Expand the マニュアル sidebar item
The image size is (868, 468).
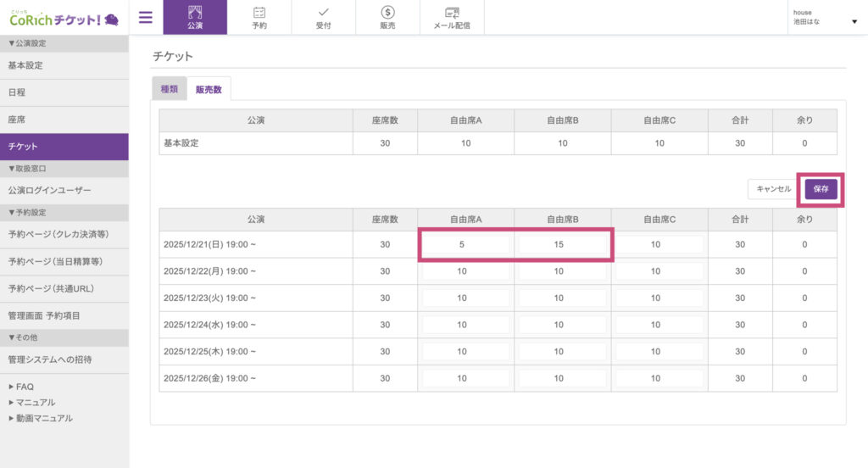click(35, 403)
